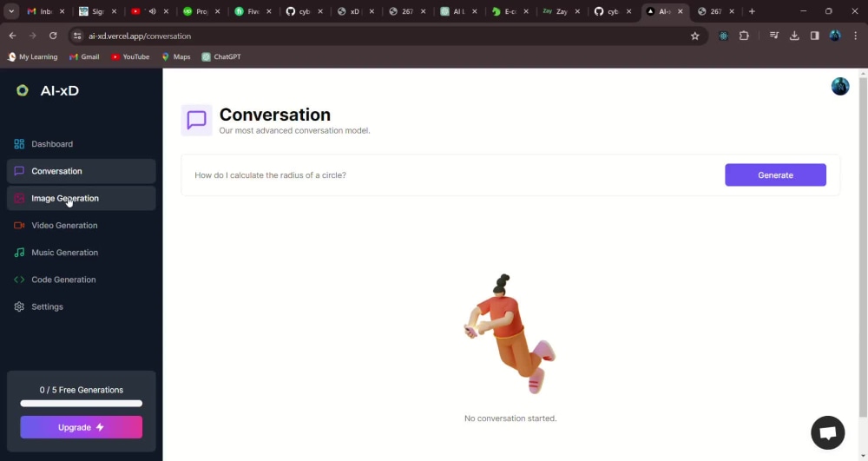The height and width of the screenshot is (461, 868).
Task: Click the Music Generation note icon
Action: 19,253
